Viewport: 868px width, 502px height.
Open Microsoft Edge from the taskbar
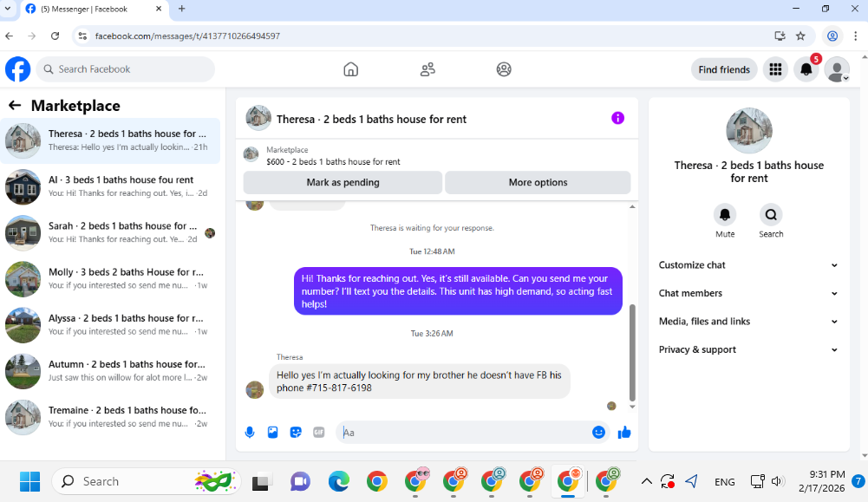339,481
